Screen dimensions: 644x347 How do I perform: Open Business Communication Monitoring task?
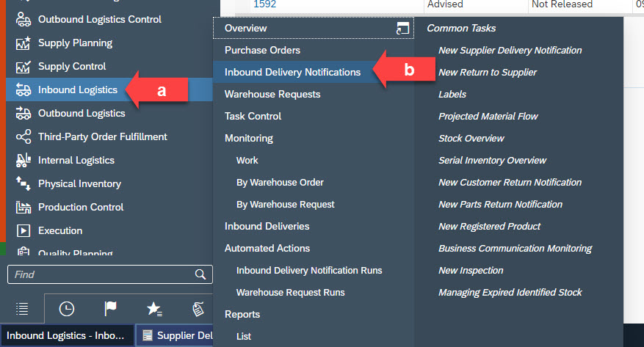click(x=515, y=248)
